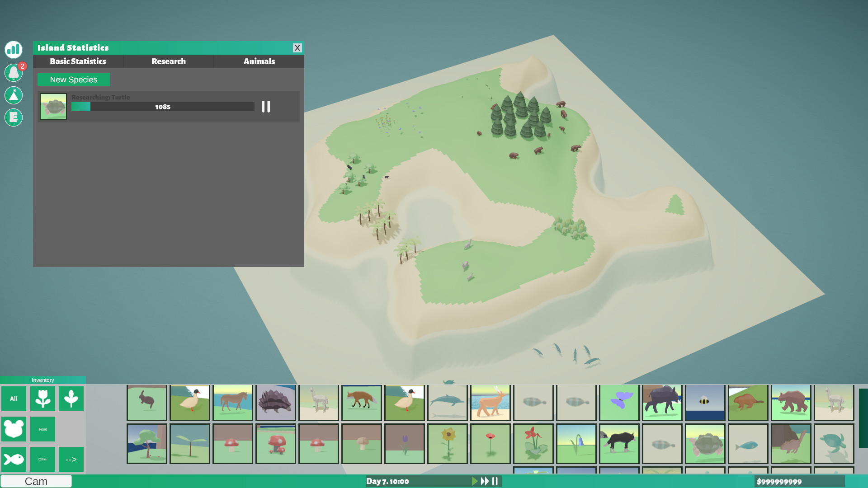
Task: Open the Food category in Inventory
Action: tap(42, 429)
